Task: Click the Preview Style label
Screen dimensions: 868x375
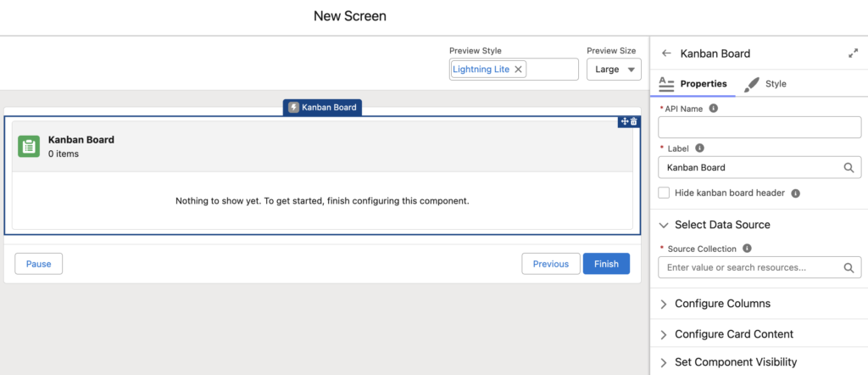Action: pyautogui.click(x=476, y=50)
